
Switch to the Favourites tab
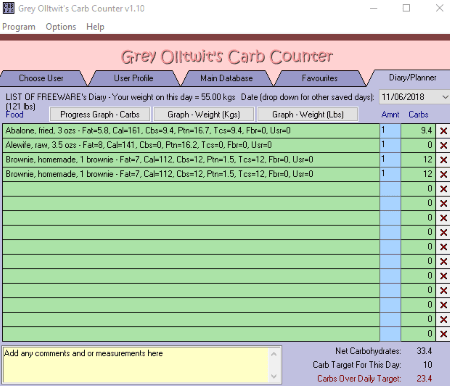[319, 78]
